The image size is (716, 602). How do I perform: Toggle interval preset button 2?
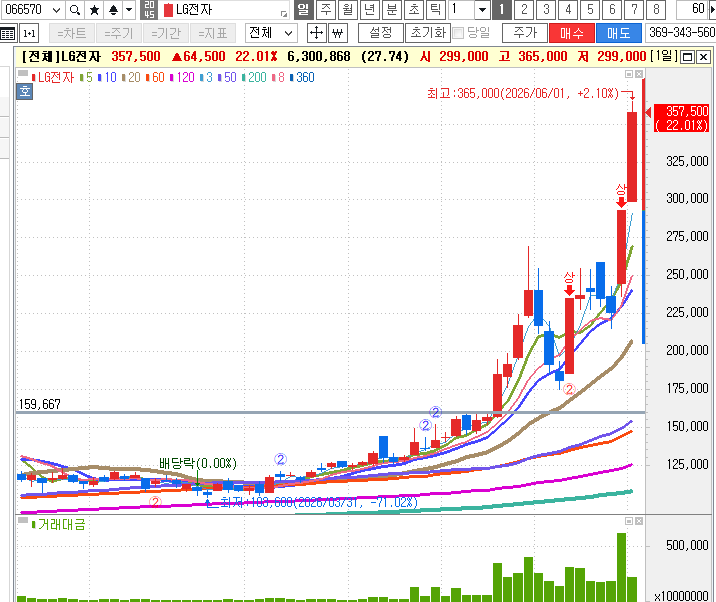coord(524,10)
